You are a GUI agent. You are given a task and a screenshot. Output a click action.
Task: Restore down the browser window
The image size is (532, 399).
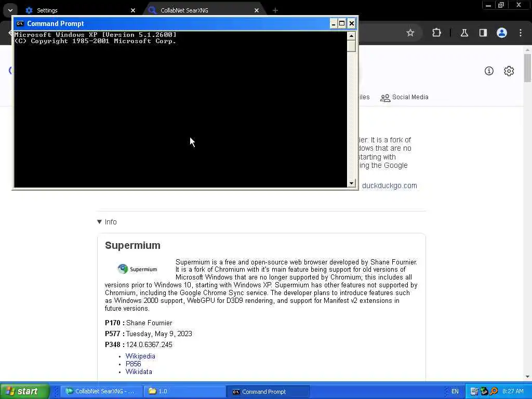501,5
